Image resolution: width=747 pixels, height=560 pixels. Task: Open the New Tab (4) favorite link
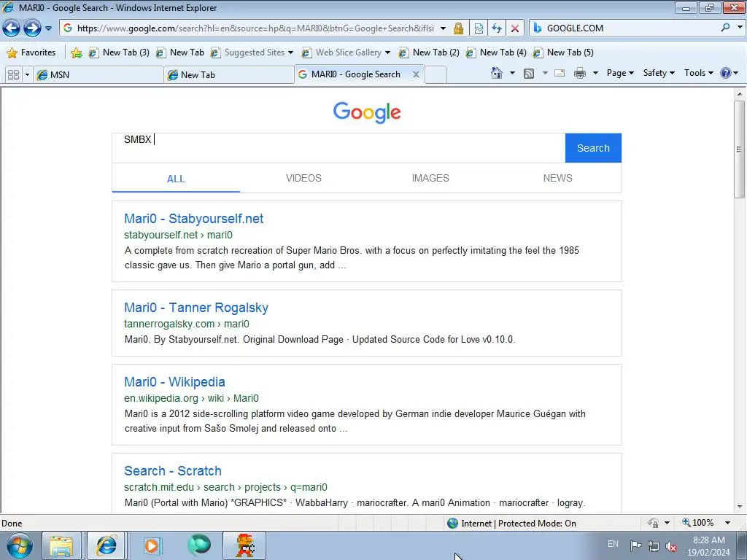496,52
